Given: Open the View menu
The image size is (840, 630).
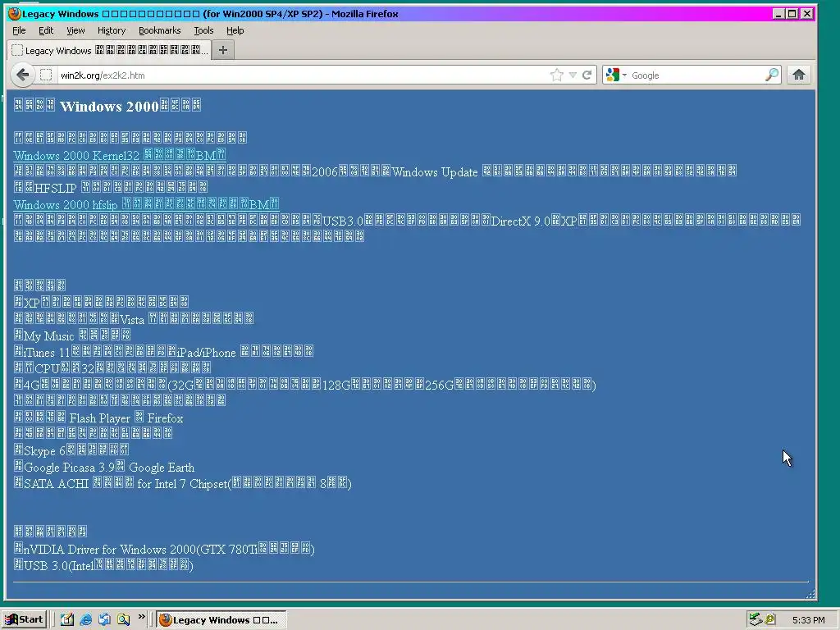Looking at the screenshot, I should point(75,30).
